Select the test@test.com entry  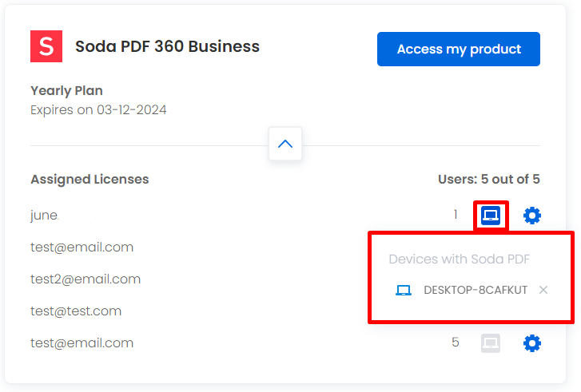(76, 311)
